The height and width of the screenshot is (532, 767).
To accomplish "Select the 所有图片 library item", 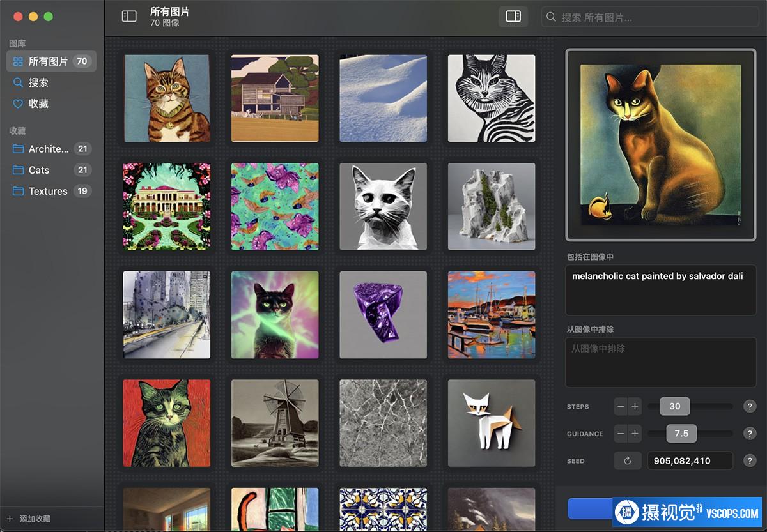I will point(48,61).
